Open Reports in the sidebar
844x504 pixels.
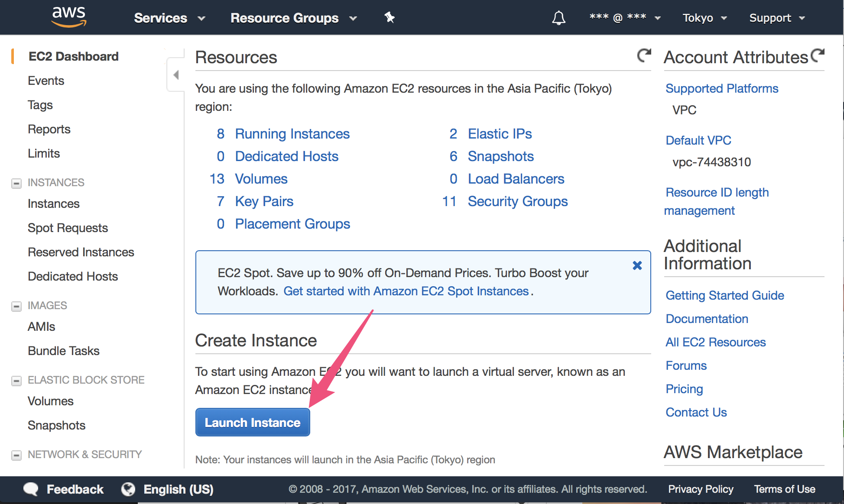pyautogui.click(x=49, y=129)
